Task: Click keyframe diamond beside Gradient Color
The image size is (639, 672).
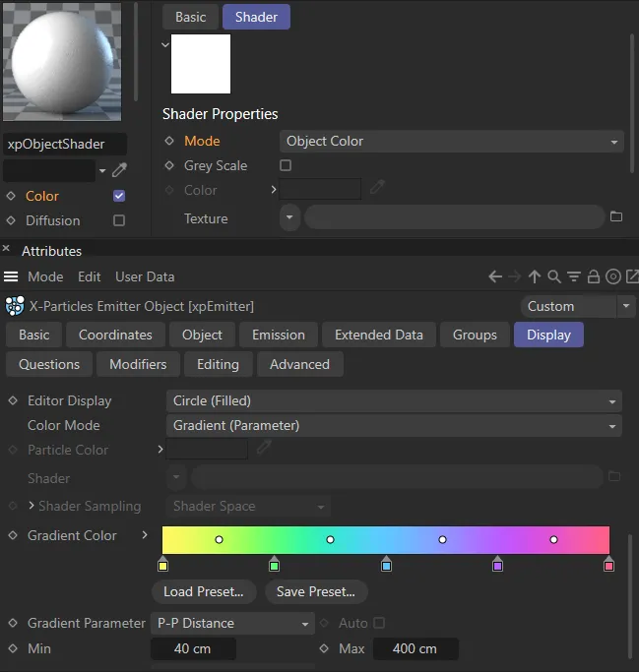Action: point(13,535)
